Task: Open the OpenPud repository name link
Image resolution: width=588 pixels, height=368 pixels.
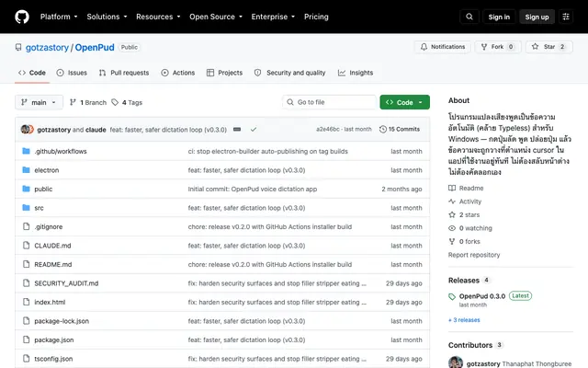Action: (x=95, y=48)
